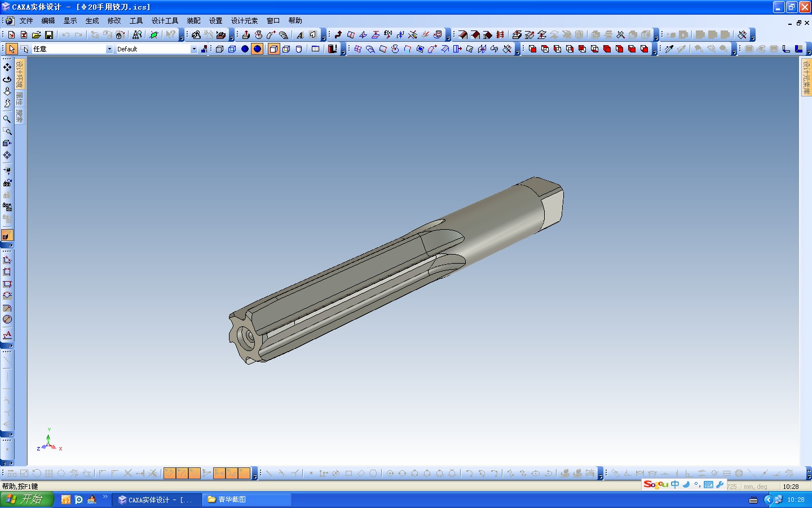Click the 中 Chinese input mode indicator
The width and height of the screenshot is (812, 508).
(675, 485)
